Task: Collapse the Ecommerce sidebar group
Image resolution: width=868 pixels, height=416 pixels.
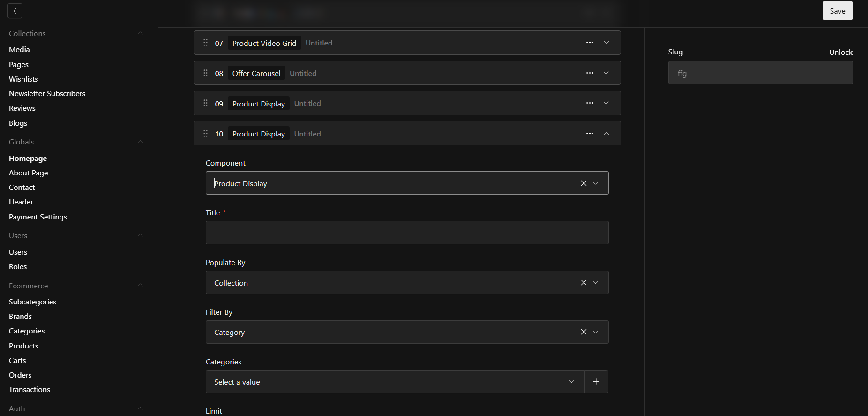Action: [x=140, y=286]
